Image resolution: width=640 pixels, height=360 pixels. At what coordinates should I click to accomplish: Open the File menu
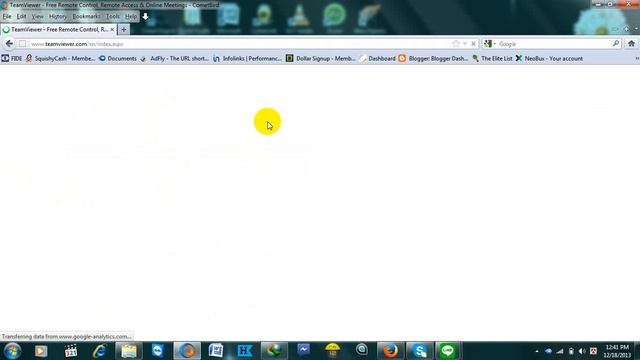pyautogui.click(x=7, y=16)
